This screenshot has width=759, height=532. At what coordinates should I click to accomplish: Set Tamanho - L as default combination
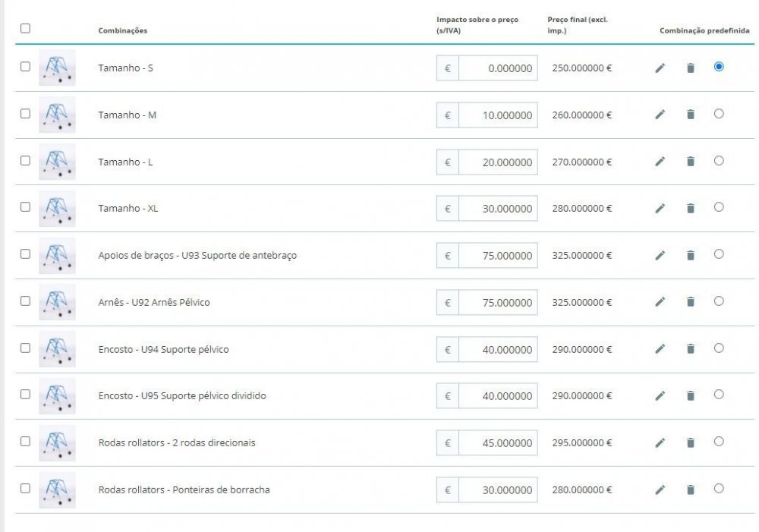719,160
